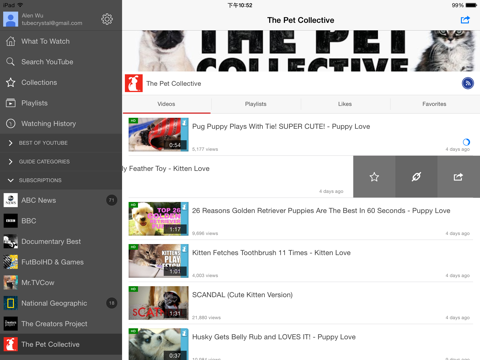Tap the share icon in title bar
Screen dimensions: 480x360
coord(465,20)
